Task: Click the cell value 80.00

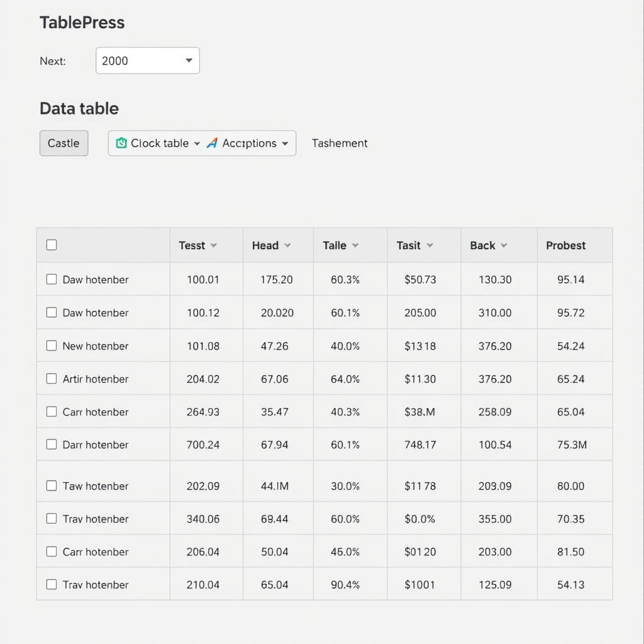Action: (571, 486)
